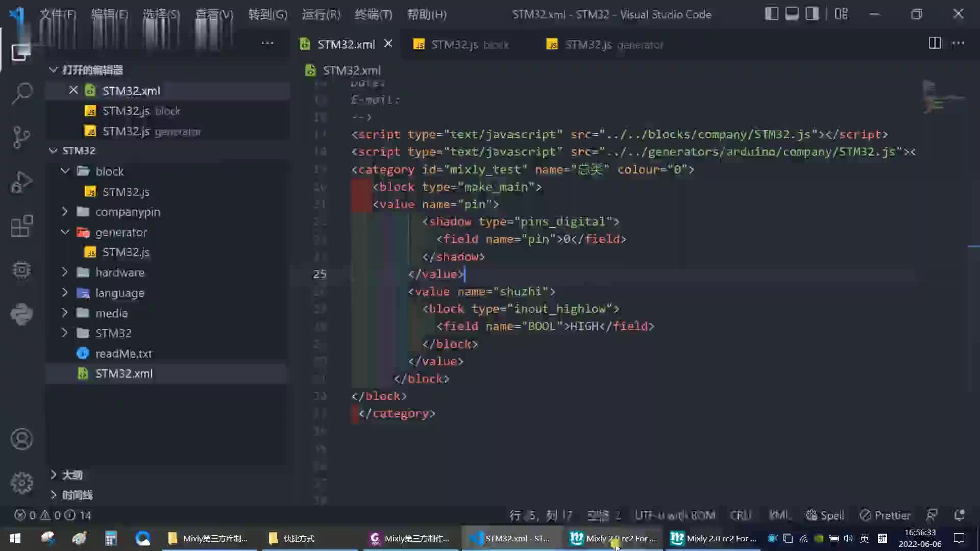Screen dimensions: 980x551
Task: Open the Explorer view in activity bar
Action: (21, 51)
